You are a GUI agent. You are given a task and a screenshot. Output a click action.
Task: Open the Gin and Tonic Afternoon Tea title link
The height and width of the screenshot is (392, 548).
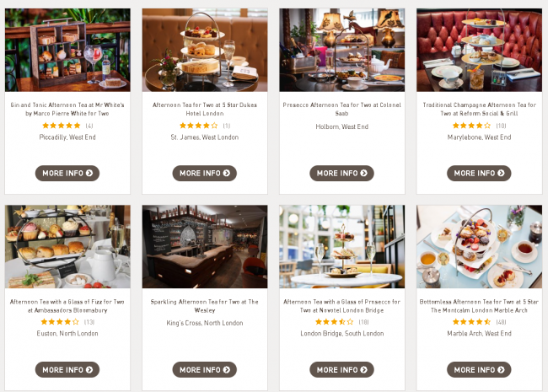67,109
